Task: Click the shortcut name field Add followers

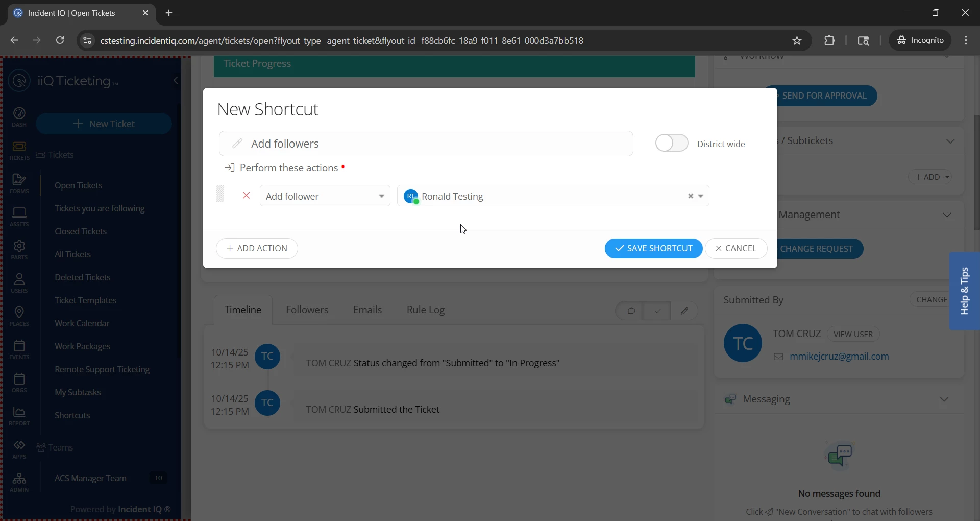Action: point(426,144)
